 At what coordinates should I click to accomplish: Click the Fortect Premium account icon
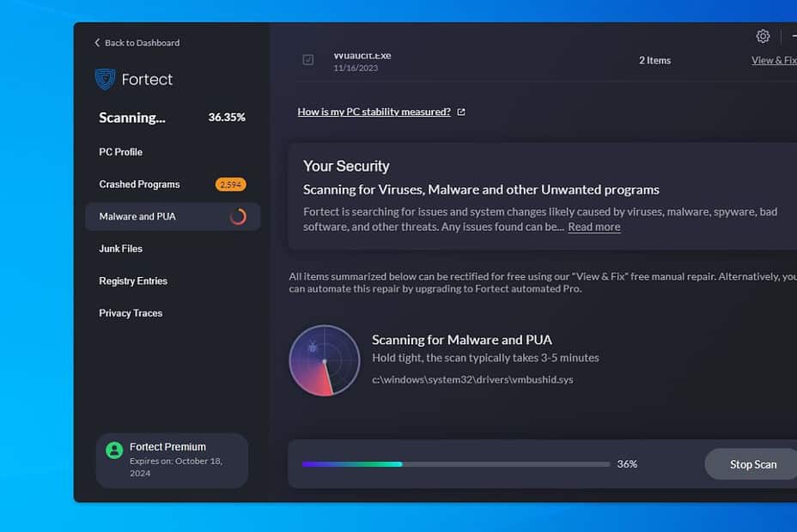point(113,449)
